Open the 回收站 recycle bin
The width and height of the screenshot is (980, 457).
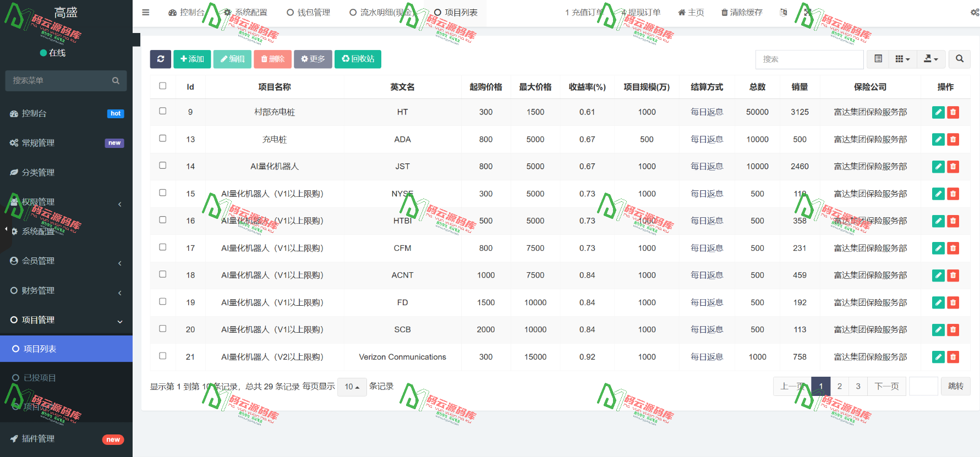[358, 59]
